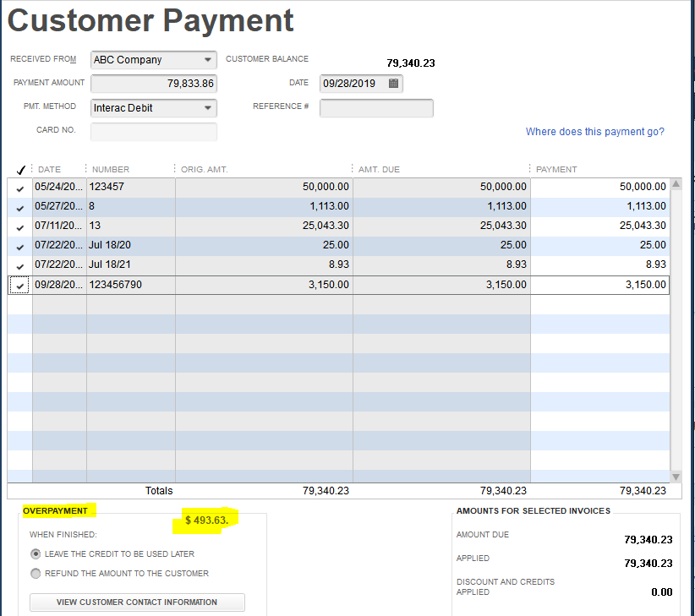This screenshot has width=695, height=616.
Task: Sort by the NUMBER column header
Action: click(x=111, y=170)
